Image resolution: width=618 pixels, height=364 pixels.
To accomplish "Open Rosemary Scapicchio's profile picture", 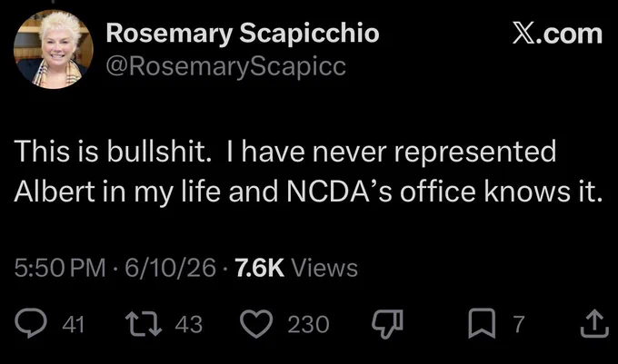I will click(54, 49).
